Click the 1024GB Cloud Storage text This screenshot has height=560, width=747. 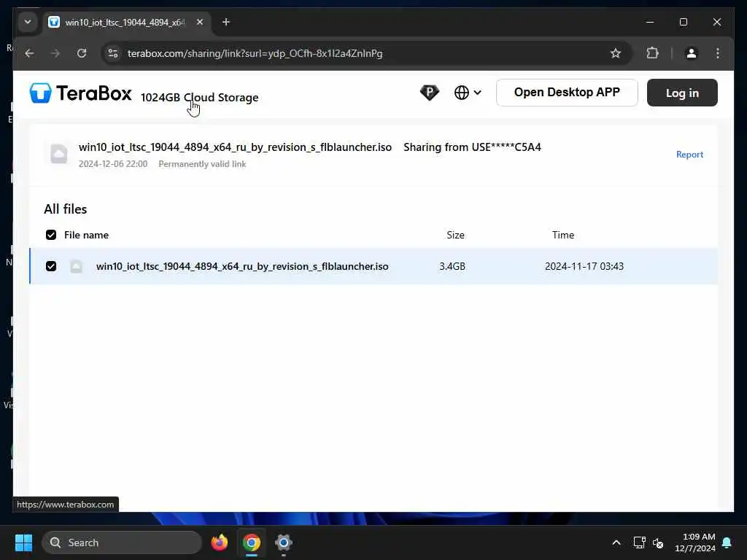[x=200, y=98]
